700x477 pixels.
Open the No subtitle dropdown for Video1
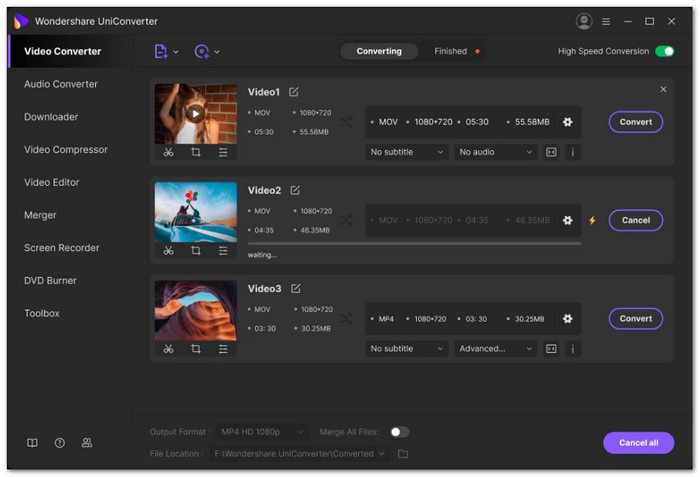(407, 152)
